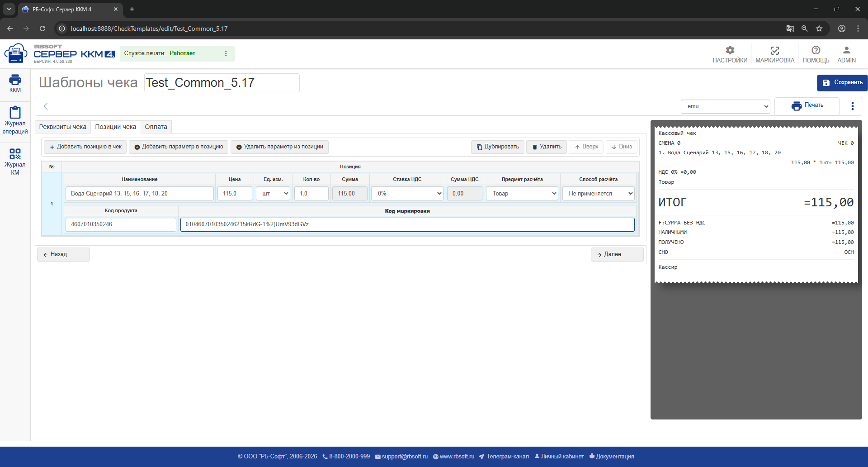Open Способ расчёта dropdown
The width and height of the screenshot is (868, 467).
599,194
